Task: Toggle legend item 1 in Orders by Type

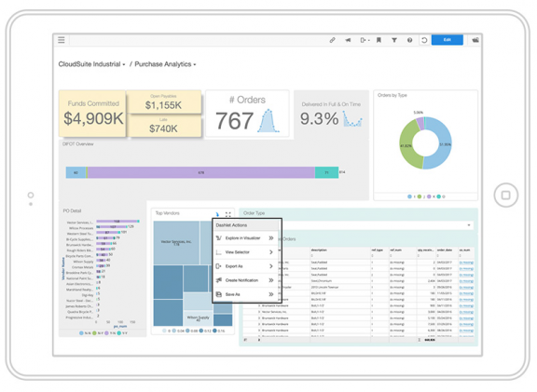Action: (411, 196)
